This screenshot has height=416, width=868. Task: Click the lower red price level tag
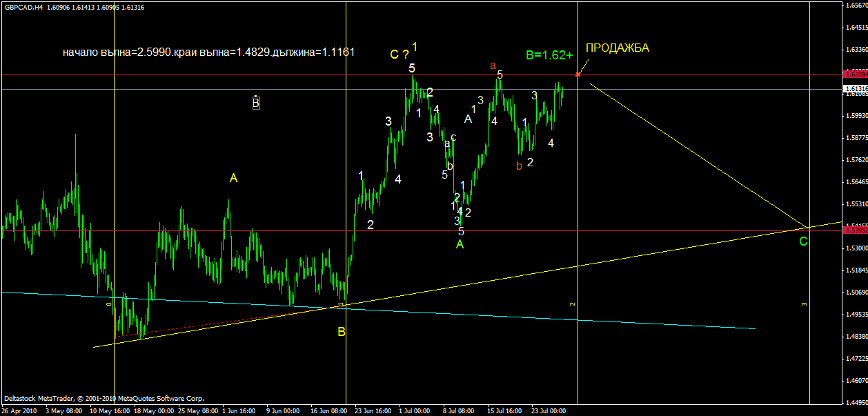point(854,231)
